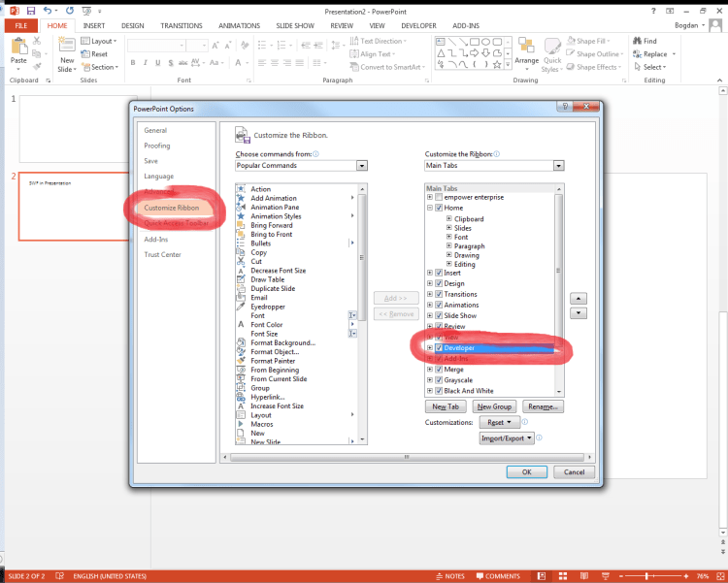Toggle the Developer tab checkbox
This screenshot has height=583, width=728.
tap(439, 347)
